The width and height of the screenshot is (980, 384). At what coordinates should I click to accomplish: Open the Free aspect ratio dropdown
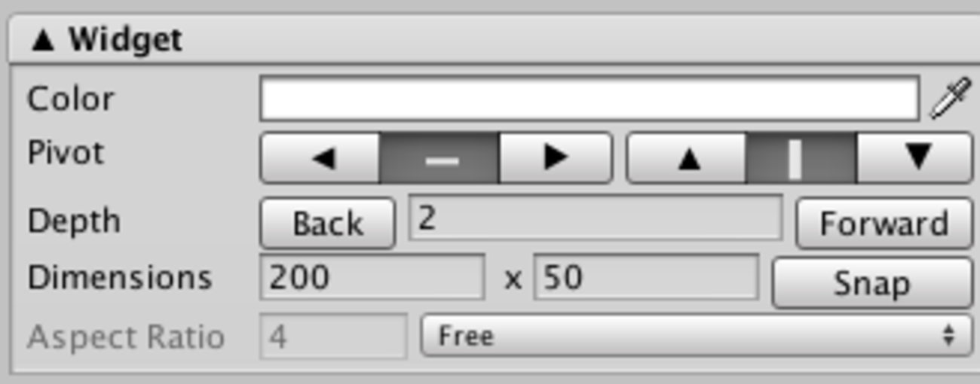coord(697,336)
